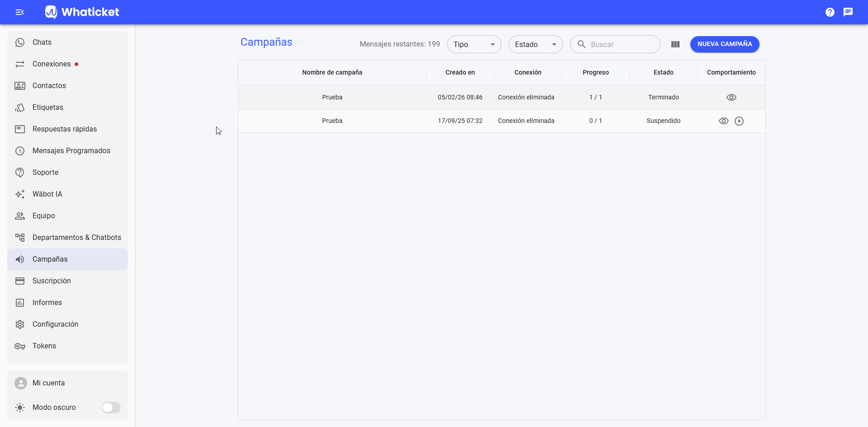Open Mensajes Programados in the sidebar
This screenshot has height=427, width=868.
pyautogui.click(x=68, y=151)
